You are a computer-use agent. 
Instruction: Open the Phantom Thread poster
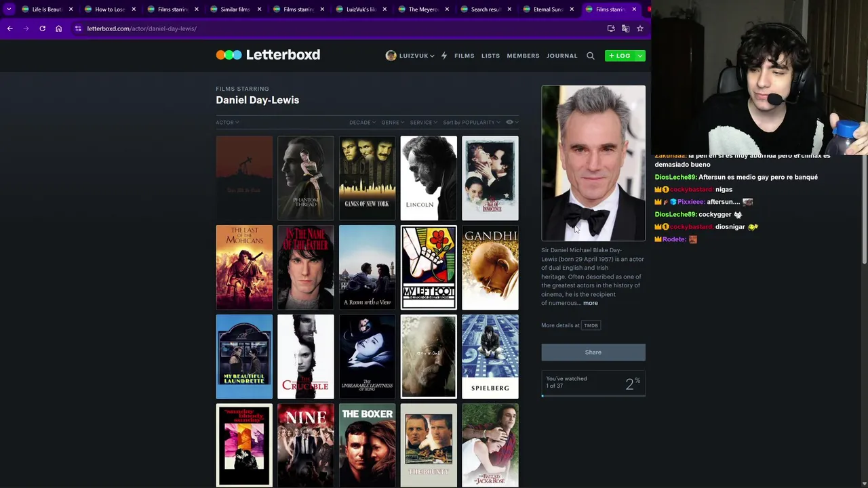pos(306,178)
